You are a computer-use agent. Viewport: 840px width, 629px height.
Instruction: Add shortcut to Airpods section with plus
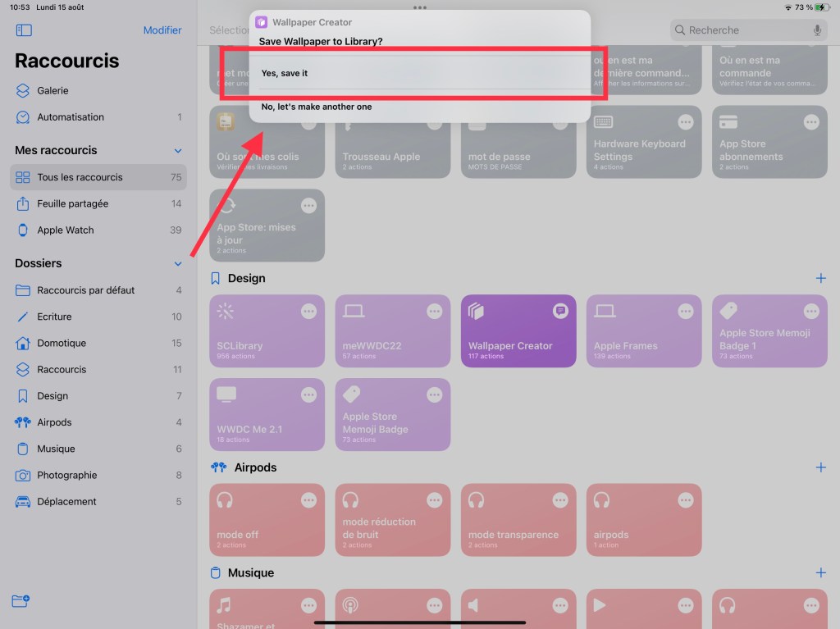click(820, 467)
